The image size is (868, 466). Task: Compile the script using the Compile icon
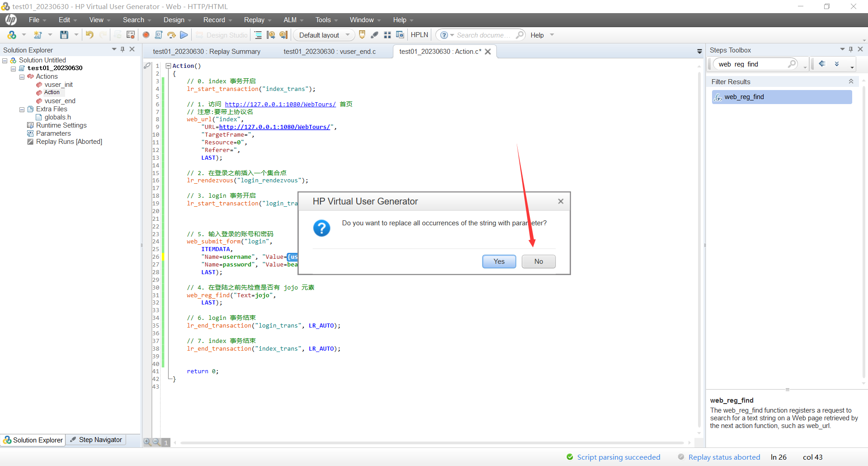coord(159,35)
